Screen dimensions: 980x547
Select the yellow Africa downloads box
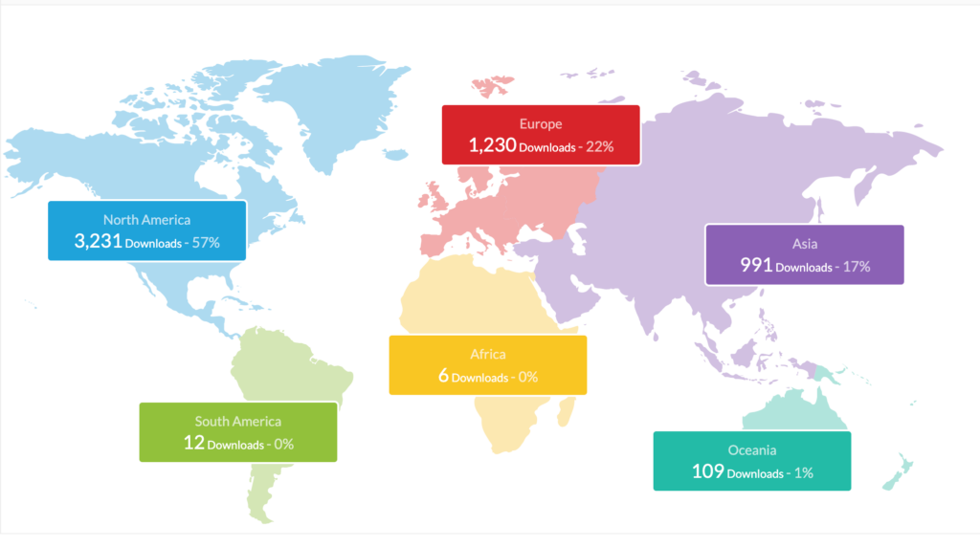click(487, 364)
